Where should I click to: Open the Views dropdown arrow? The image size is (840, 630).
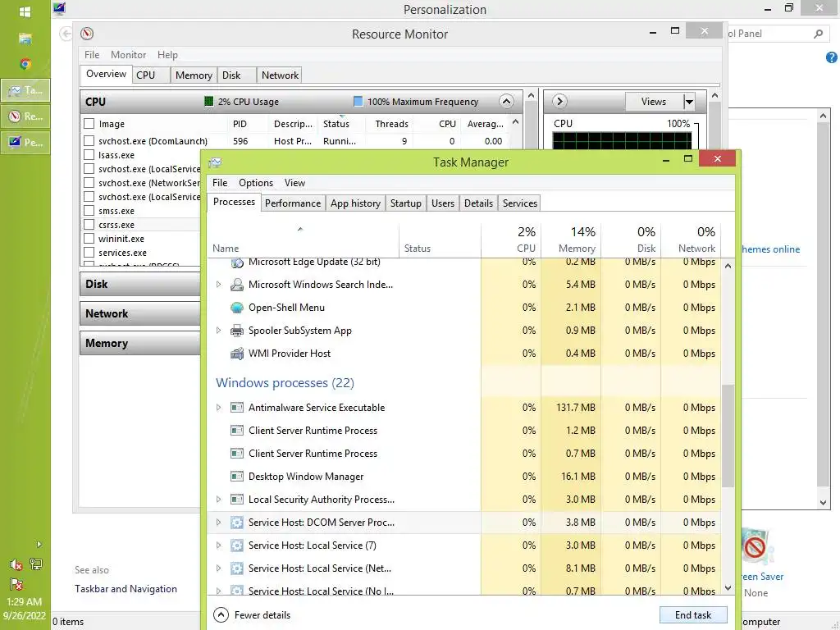click(689, 102)
